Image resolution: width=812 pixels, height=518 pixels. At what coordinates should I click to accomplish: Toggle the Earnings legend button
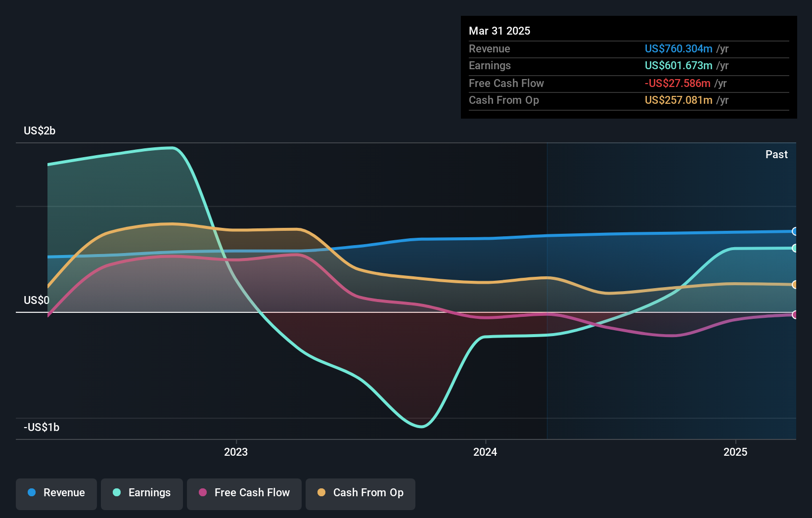coord(142,494)
